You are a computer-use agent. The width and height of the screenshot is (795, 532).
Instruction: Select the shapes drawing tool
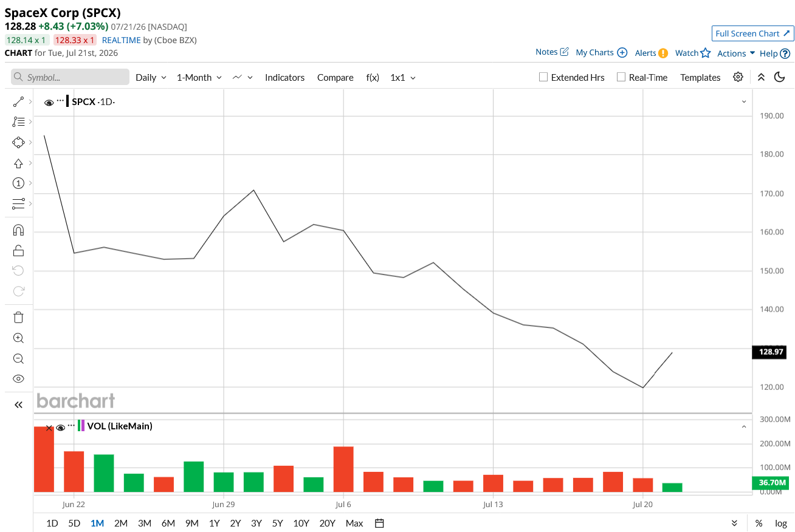pyautogui.click(x=18, y=143)
